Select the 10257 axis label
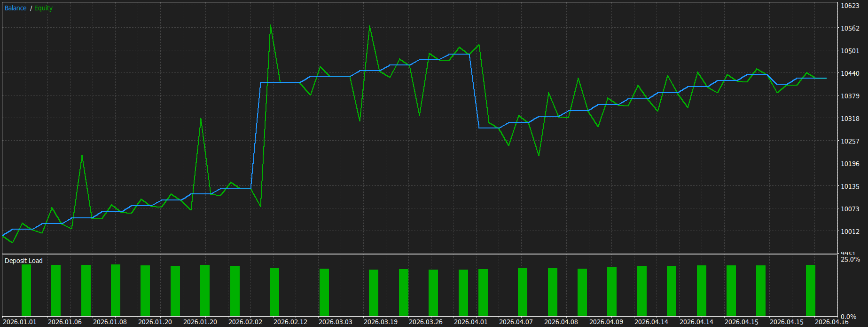The width and height of the screenshot is (868, 327). pos(850,141)
